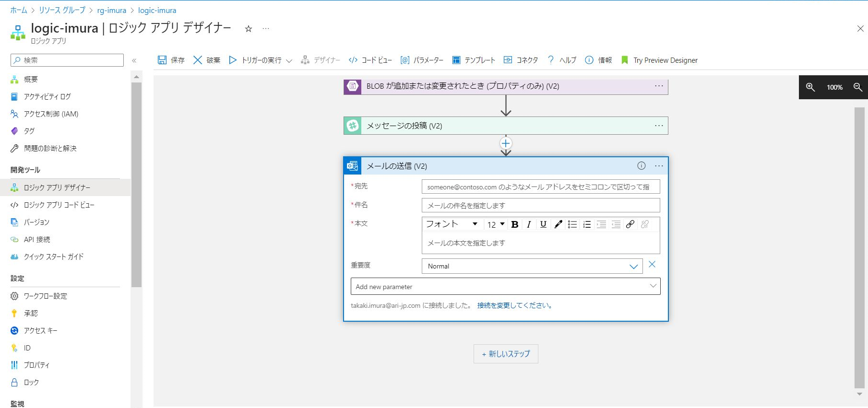868x408 pixels.
Task: Toggle bulleted list formatting
Action: tap(572, 224)
